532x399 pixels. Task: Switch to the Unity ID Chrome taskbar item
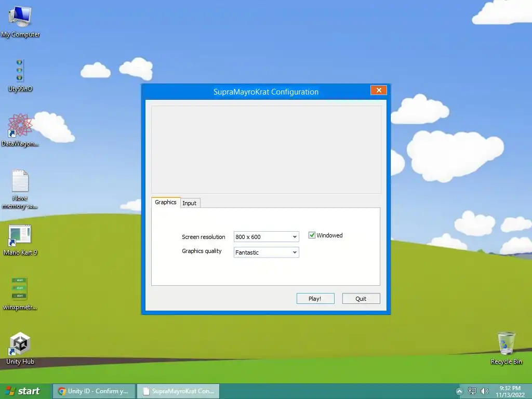[x=95, y=391]
